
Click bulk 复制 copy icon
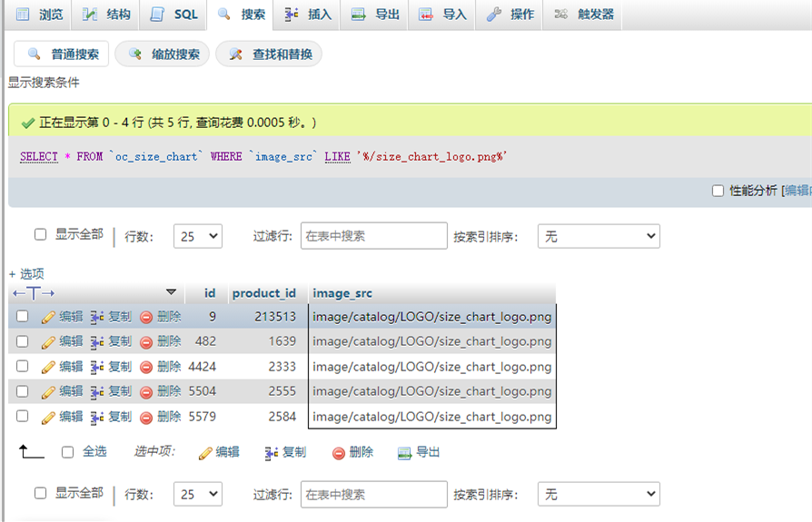272,453
